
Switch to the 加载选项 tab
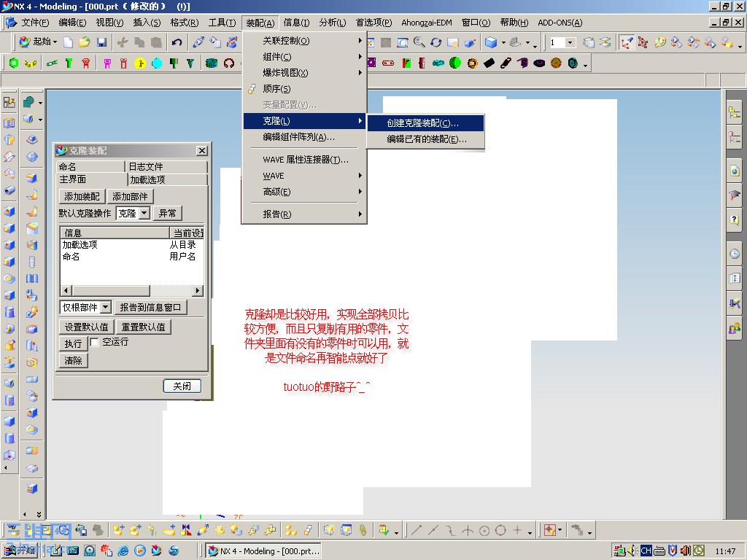pos(168,179)
